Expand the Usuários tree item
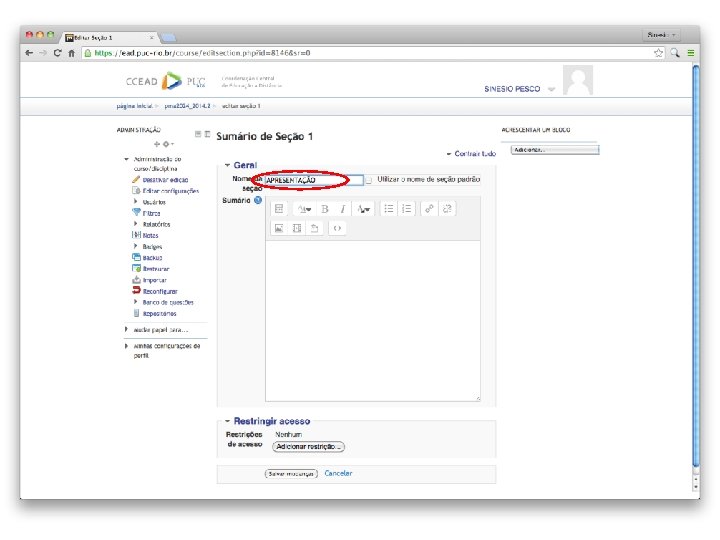The height and width of the screenshot is (540, 720). point(135,202)
